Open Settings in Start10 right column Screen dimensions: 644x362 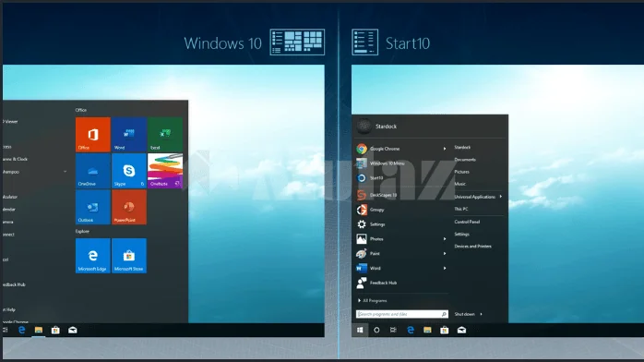tap(461, 235)
